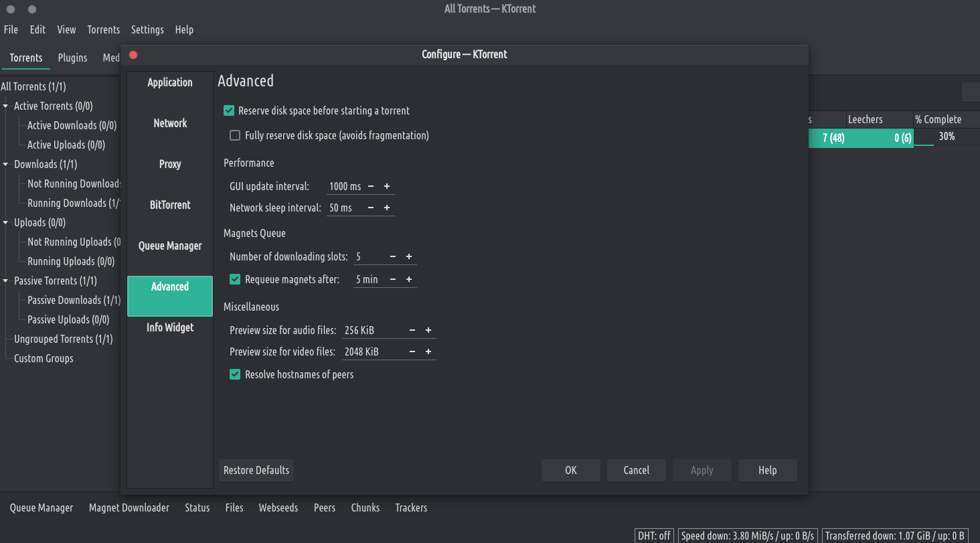The height and width of the screenshot is (543, 980).
Task: Increase preview size for video files
Action: point(428,352)
